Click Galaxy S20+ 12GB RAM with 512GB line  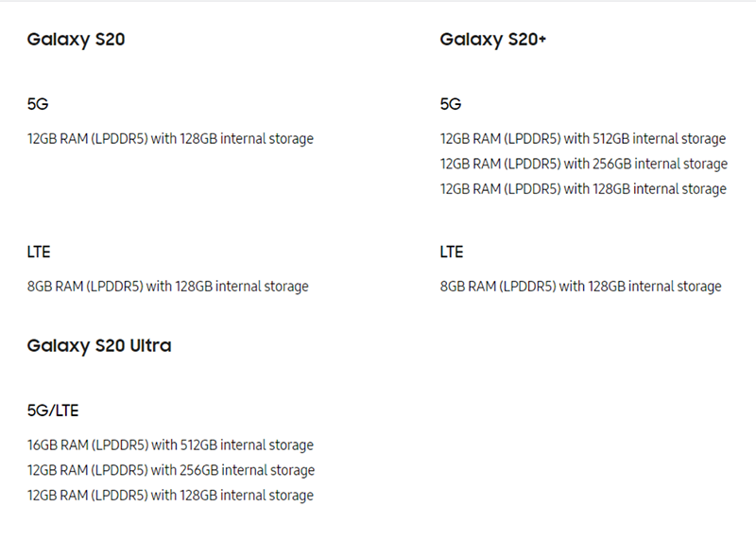(x=583, y=139)
